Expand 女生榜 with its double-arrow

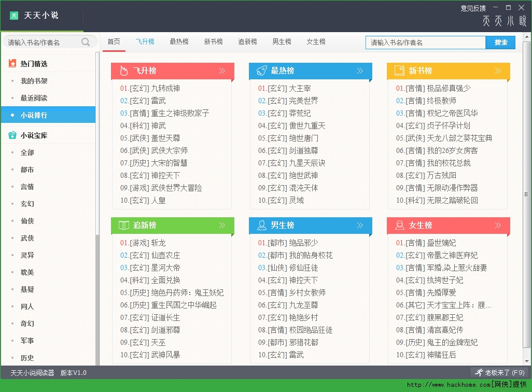pos(498,225)
